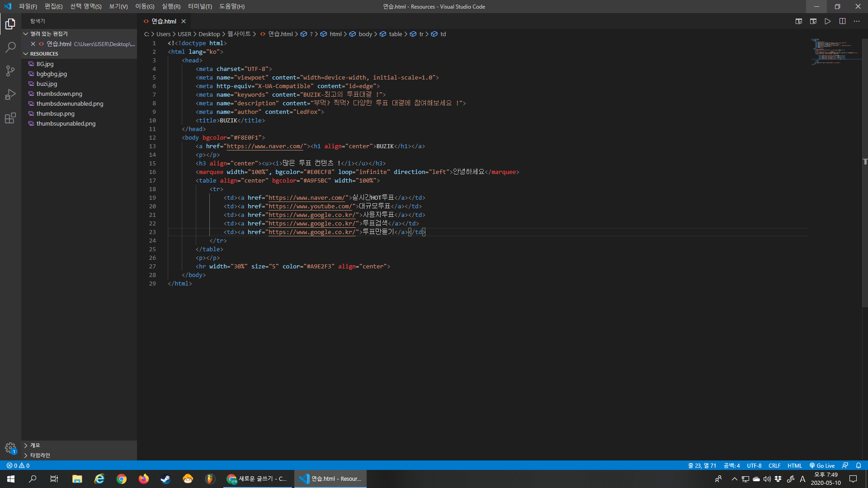
Task: Open the Extensions view
Action: pyautogui.click(x=10, y=118)
